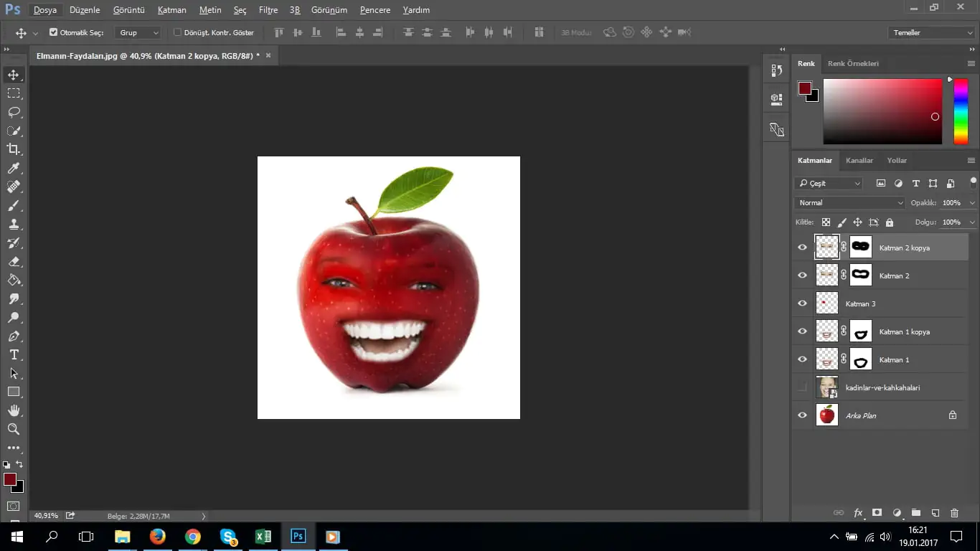Show the kadinlar-ve-kahkahalari layer
This screenshot has width=980, height=551.
(802, 387)
